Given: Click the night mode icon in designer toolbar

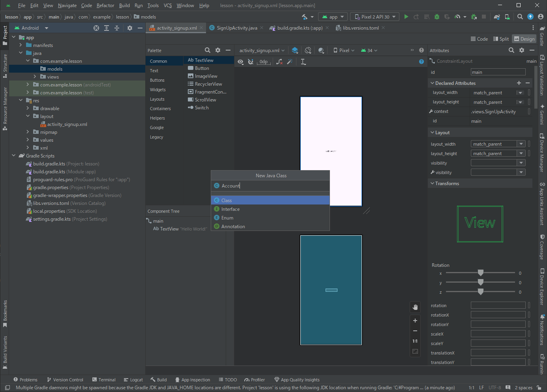Looking at the screenshot, I should pyautogui.click(x=321, y=50).
